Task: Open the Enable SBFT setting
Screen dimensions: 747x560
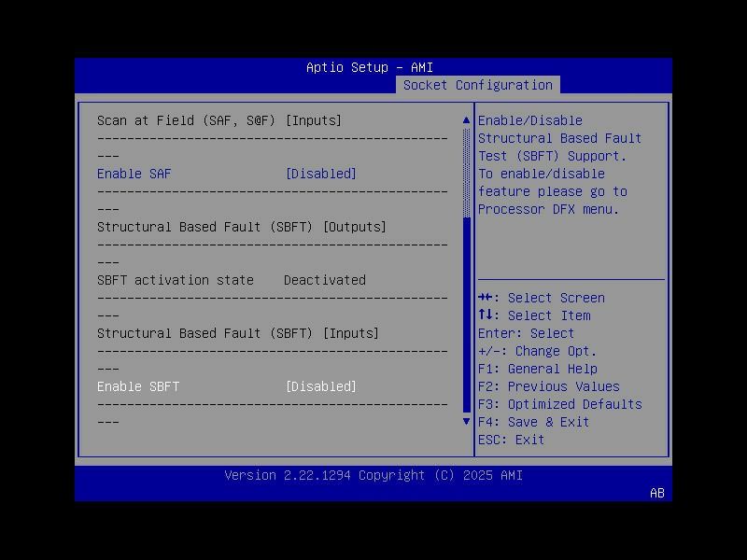Action: pos(137,385)
